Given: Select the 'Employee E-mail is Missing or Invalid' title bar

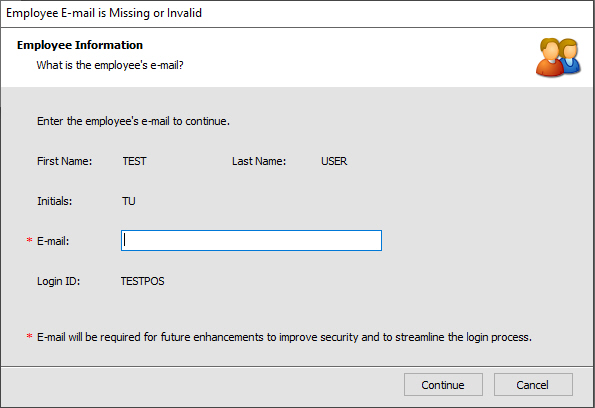Looking at the screenshot, I should coord(298,13).
